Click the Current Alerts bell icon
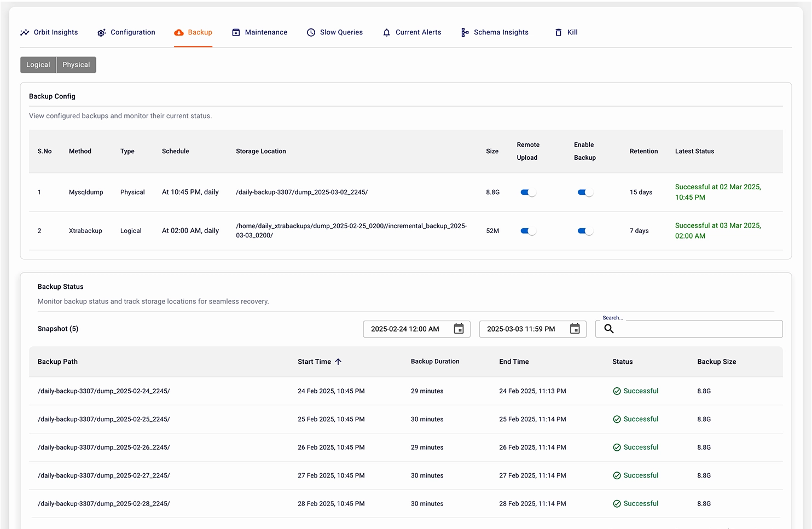The height and width of the screenshot is (529, 812). point(386,33)
